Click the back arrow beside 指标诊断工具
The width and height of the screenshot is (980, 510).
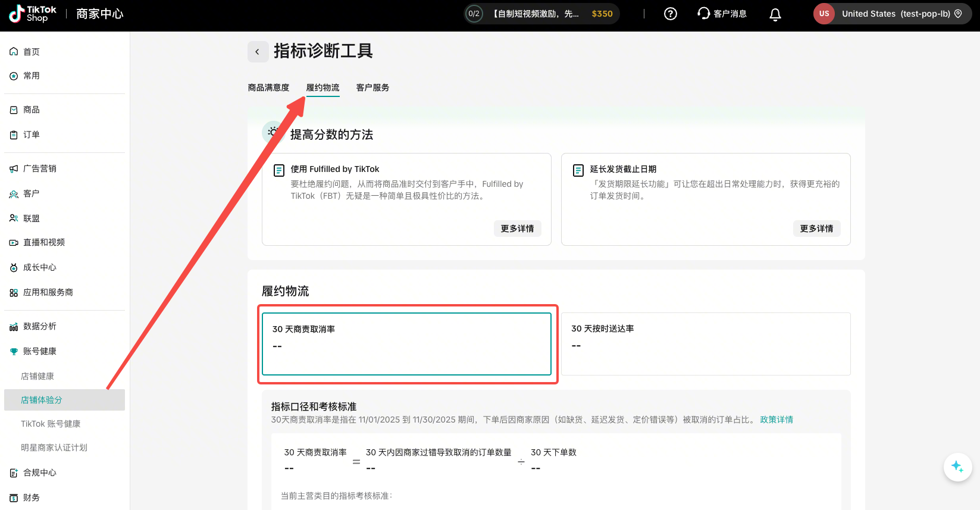[257, 52]
